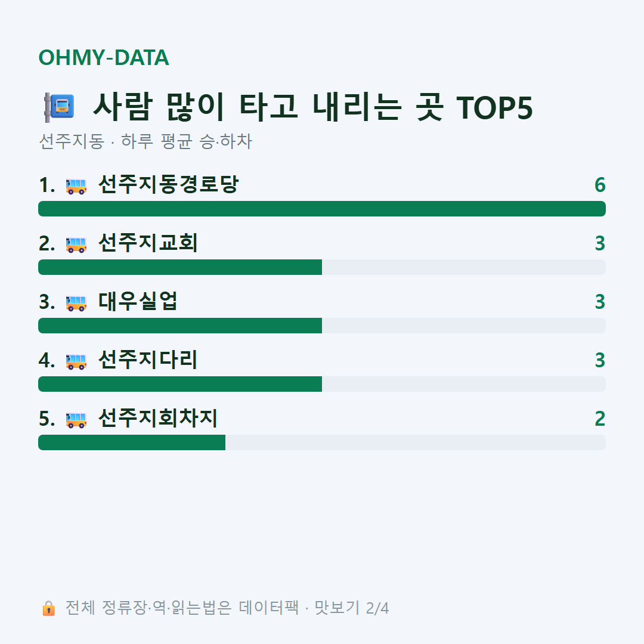This screenshot has width=644, height=644.
Task: Select the 대우실업 stop name
Action: click(138, 301)
